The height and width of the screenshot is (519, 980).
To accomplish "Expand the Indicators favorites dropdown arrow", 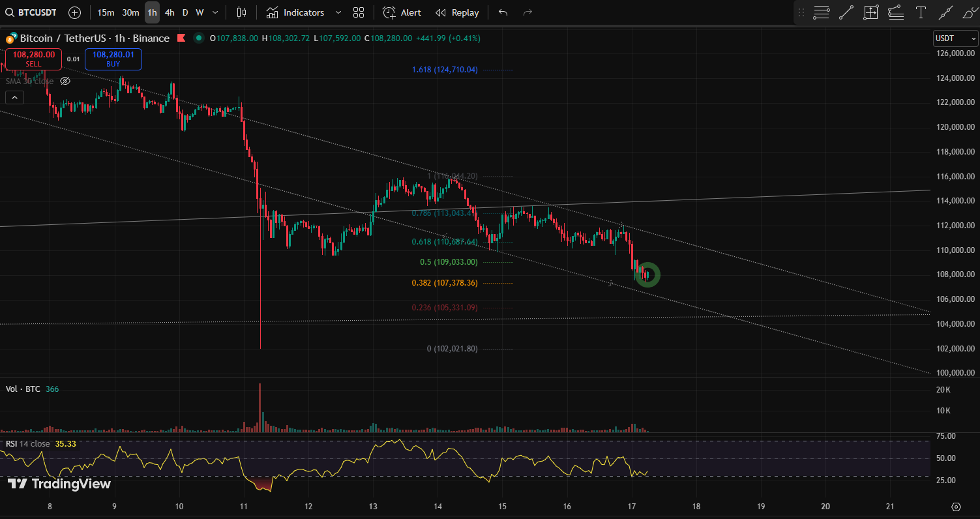I will [338, 12].
